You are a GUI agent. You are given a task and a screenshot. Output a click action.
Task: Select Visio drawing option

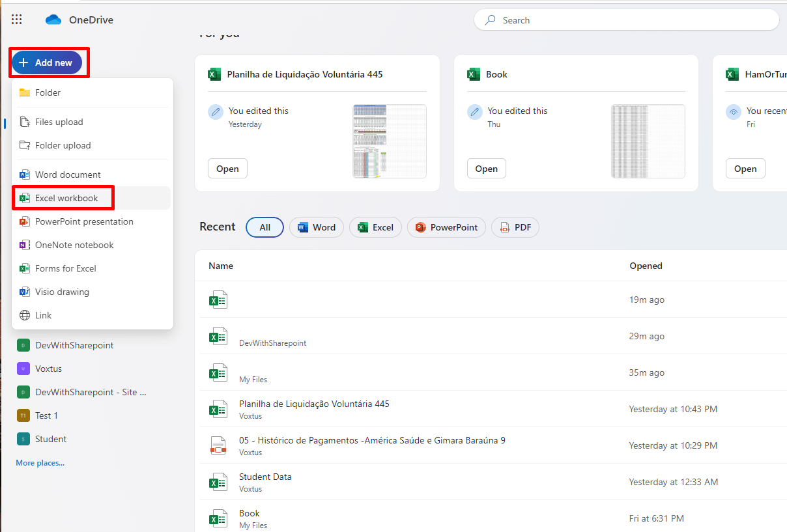tap(93, 292)
